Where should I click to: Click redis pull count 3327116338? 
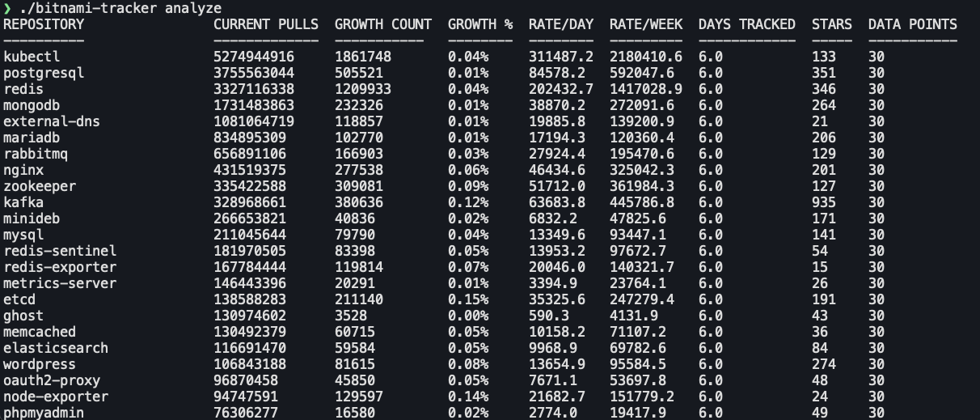click(x=254, y=89)
